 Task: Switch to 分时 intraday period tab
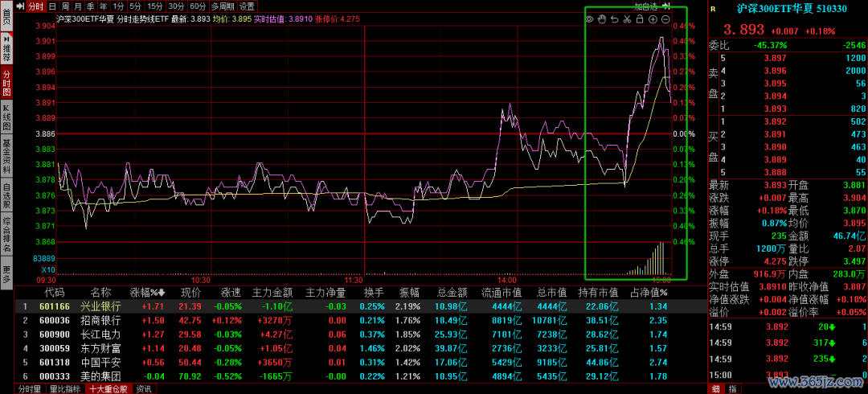point(35,6)
